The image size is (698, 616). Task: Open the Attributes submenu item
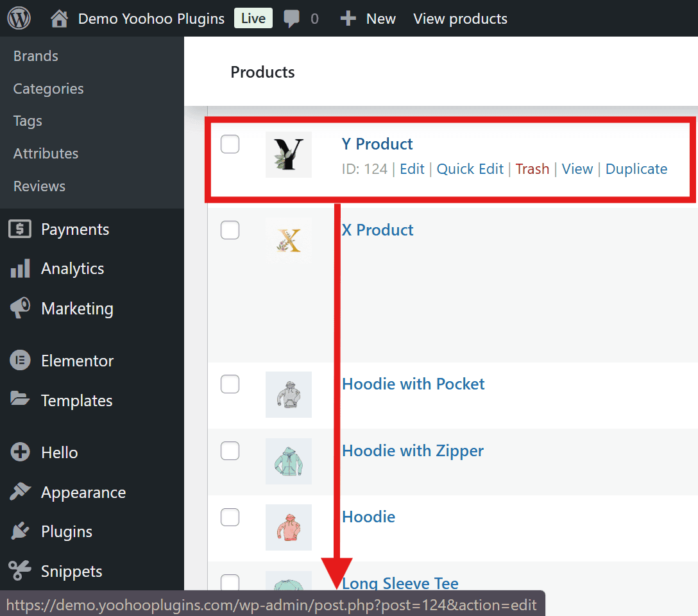coord(46,153)
